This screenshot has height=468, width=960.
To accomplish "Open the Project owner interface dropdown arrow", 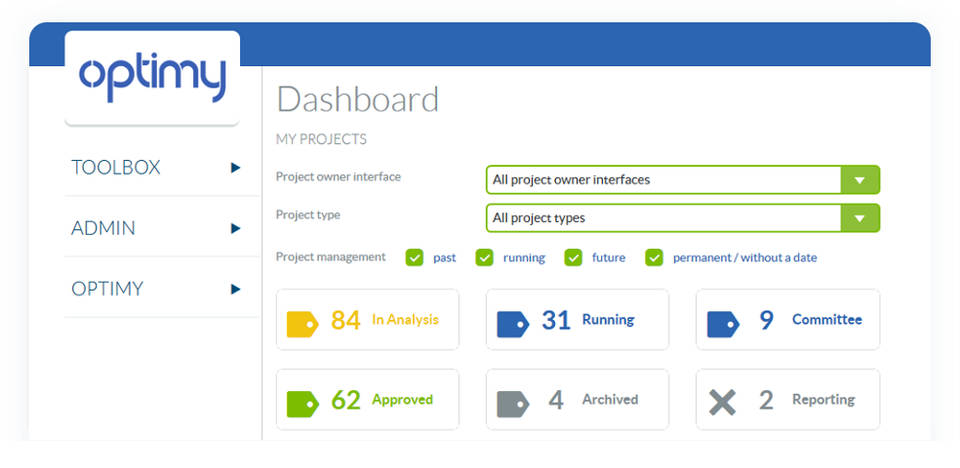I will [x=859, y=180].
